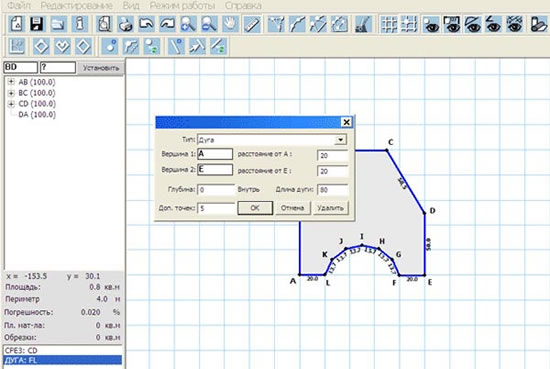Toggle the eye icon with angle symbol
The image size is (550, 369).
coord(494,25)
